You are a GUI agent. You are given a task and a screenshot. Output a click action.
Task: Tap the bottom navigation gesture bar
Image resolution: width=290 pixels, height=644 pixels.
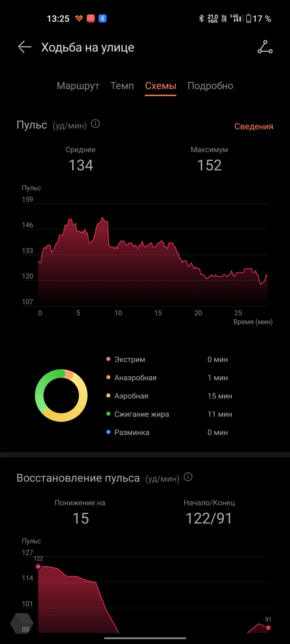coord(145,638)
